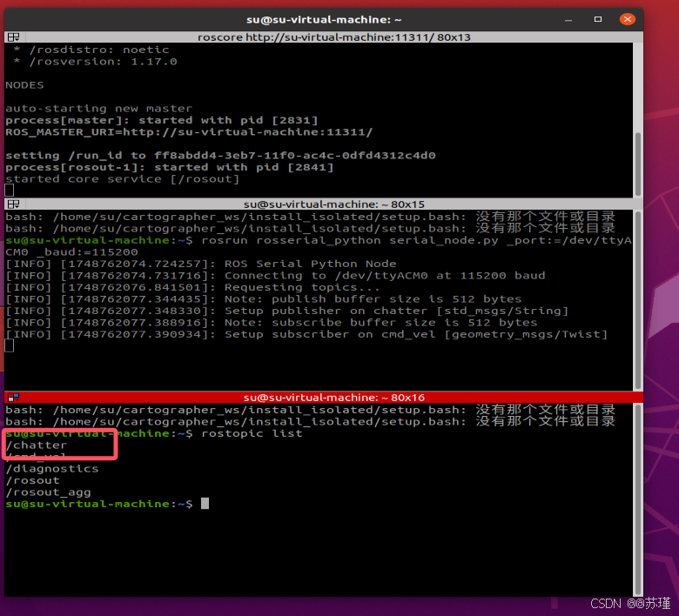Viewport: 679px width, 616px height.
Task: Close the Terminator window
Action: [x=627, y=19]
